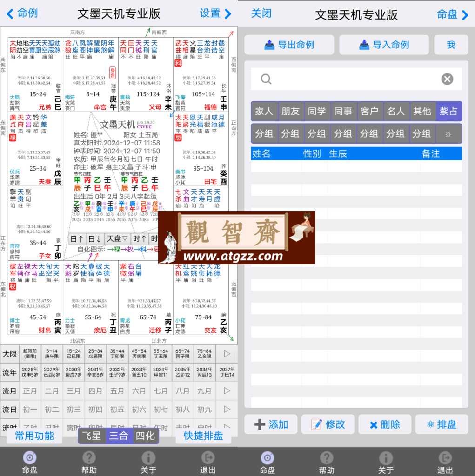Select the 家人 category tab

264,111
